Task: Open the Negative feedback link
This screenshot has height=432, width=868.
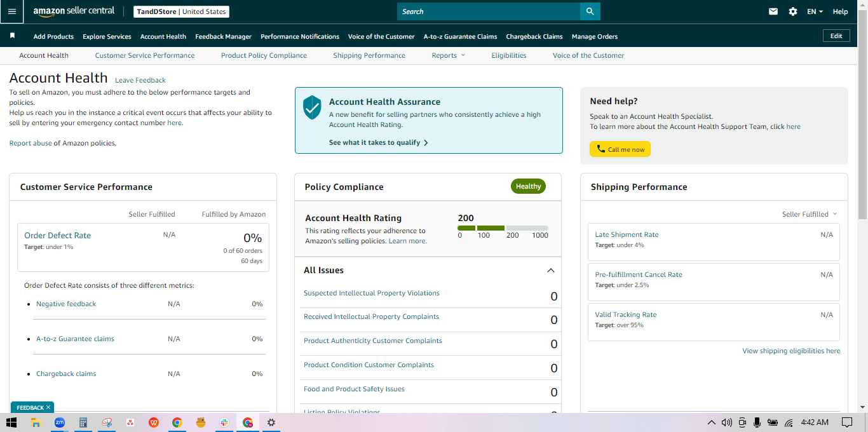Action: 66,304
